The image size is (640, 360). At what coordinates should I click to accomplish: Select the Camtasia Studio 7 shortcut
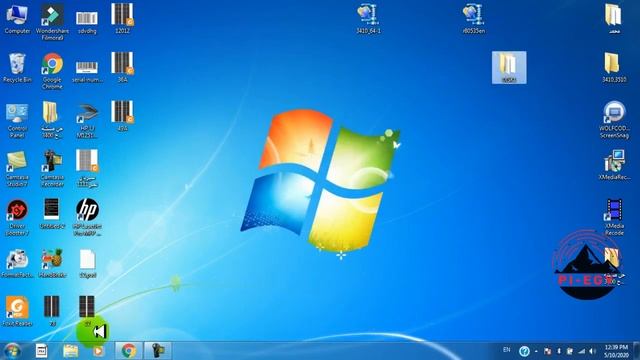coord(17,169)
